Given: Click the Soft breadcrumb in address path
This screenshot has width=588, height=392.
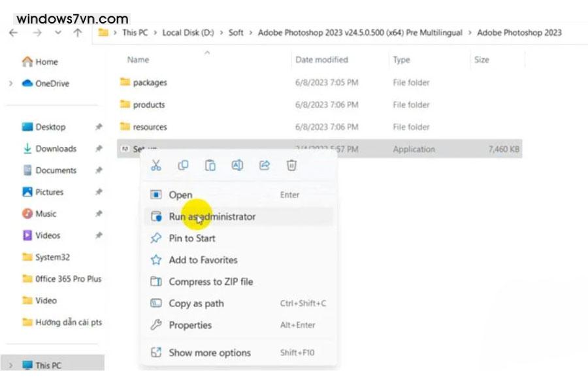Looking at the screenshot, I should pyautogui.click(x=236, y=33).
